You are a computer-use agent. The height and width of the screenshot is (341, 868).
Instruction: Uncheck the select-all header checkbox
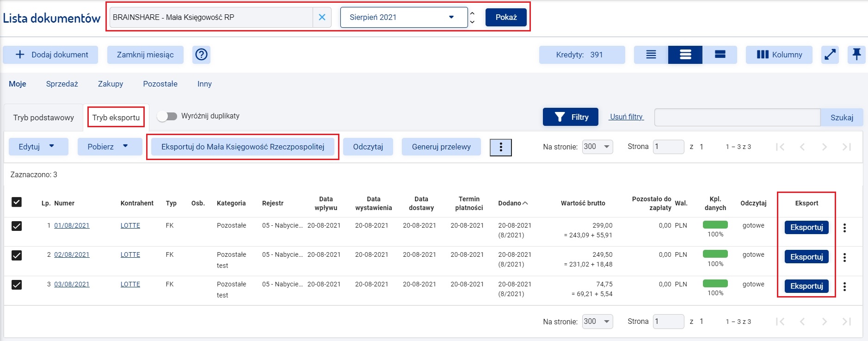point(17,202)
